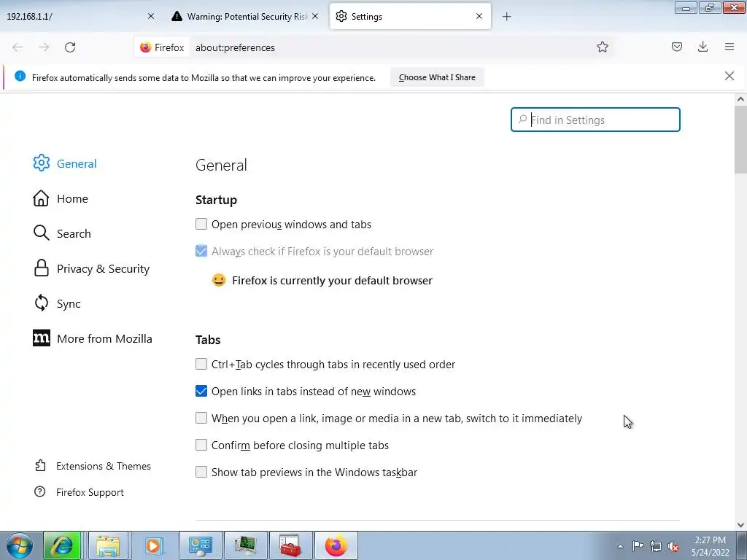Click the Action Center flag tray icon
The image size is (747, 560).
(638, 546)
